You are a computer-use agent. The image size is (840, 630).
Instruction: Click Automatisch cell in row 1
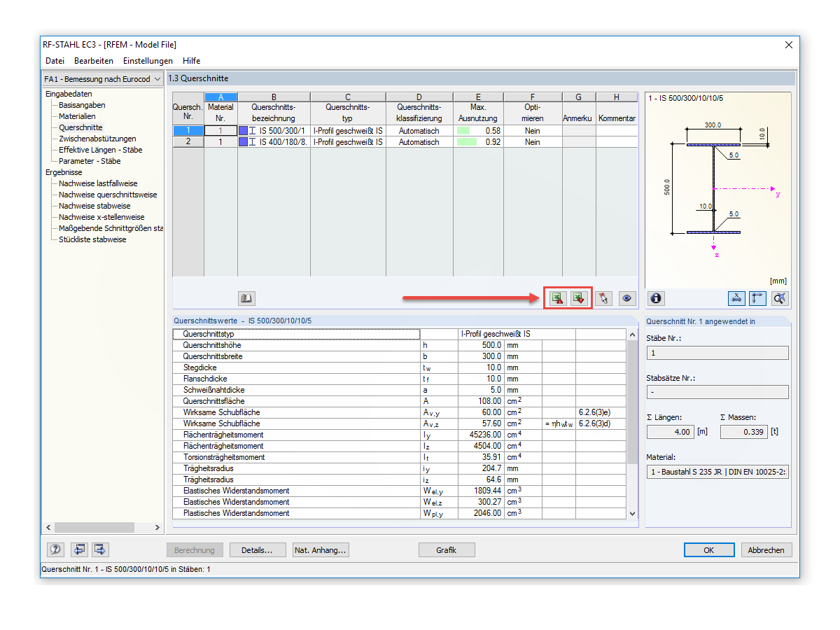[x=419, y=131]
